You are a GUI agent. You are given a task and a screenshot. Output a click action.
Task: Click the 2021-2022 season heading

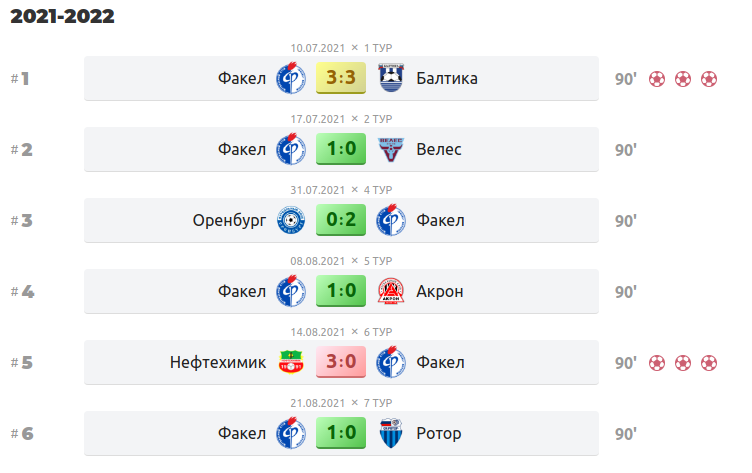62,16
